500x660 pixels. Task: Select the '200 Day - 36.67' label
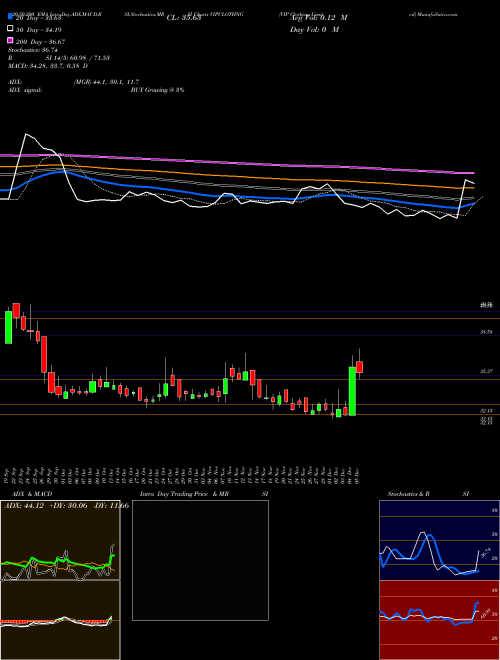tap(40, 41)
